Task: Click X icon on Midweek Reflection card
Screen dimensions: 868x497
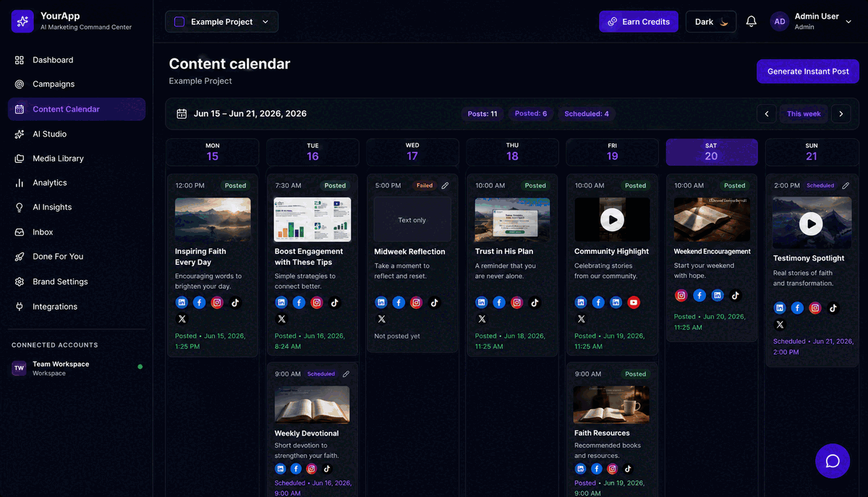Action: tap(381, 319)
